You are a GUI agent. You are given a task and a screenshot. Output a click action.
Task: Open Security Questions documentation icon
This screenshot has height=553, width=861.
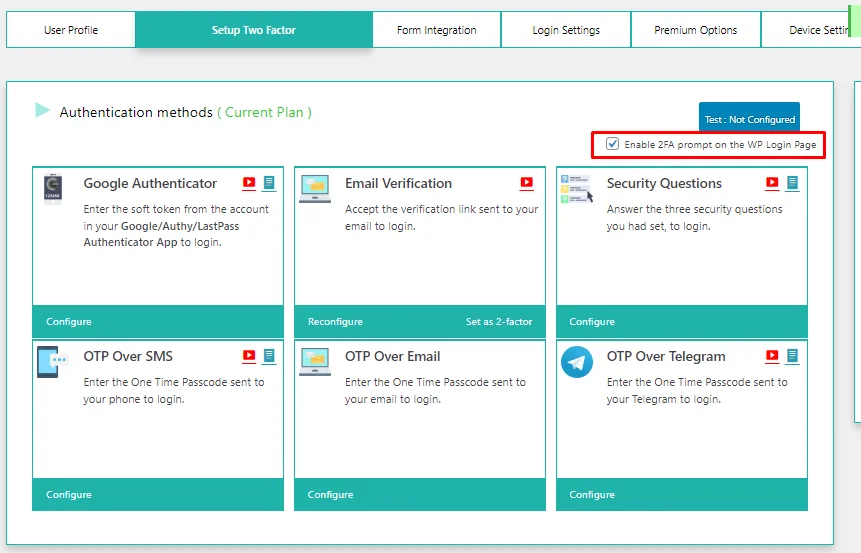pos(792,183)
